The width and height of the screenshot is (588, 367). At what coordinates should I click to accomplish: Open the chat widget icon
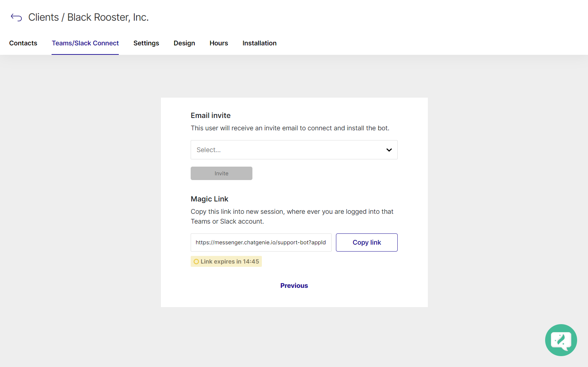pyautogui.click(x=561, y=340)
